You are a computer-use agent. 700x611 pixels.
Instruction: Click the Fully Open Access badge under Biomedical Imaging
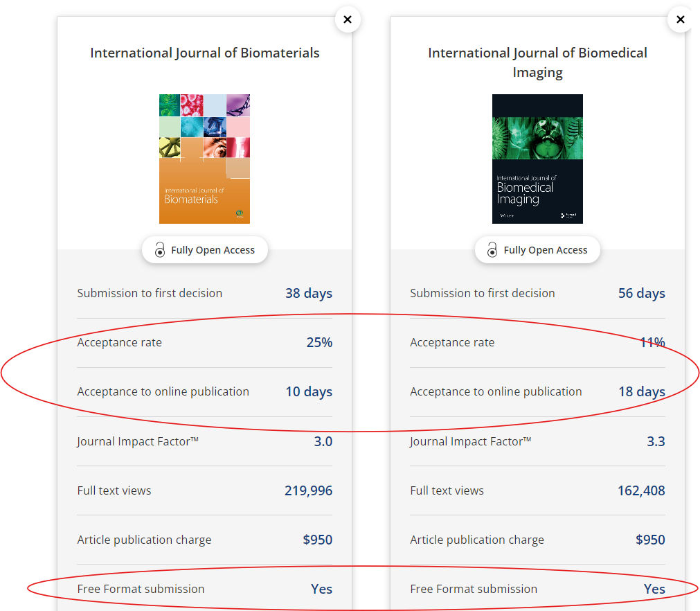537,250
